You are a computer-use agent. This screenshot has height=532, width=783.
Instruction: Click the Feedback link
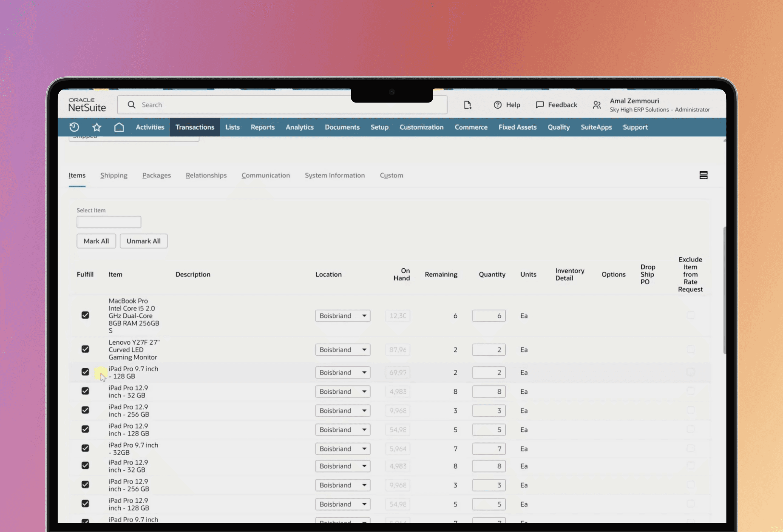pos(562,105)
